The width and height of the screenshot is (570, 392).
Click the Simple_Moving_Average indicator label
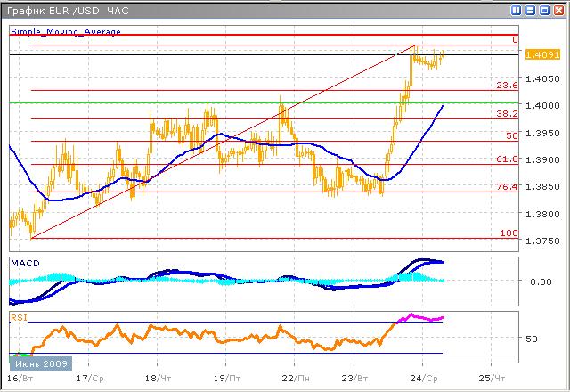coord(65,31)
